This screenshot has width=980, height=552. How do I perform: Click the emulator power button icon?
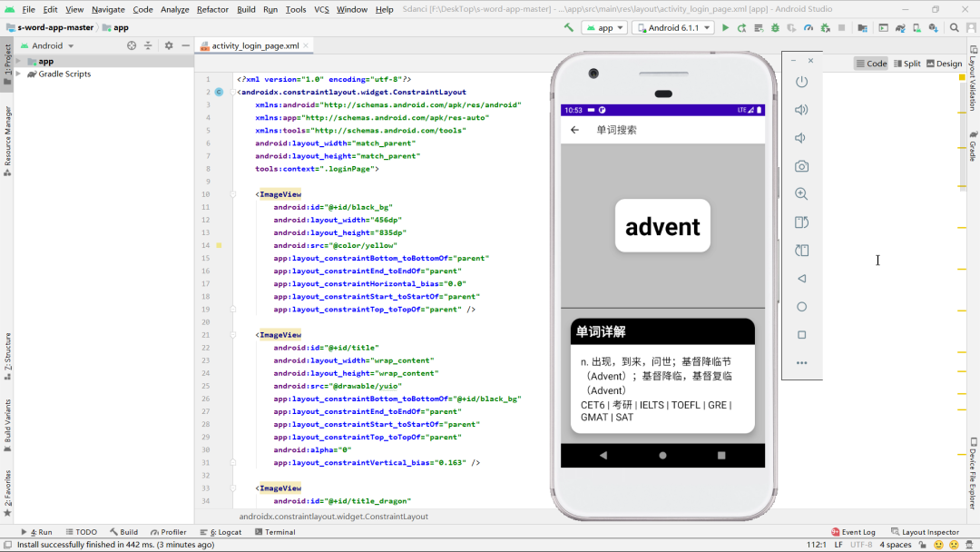coord(801,82)
